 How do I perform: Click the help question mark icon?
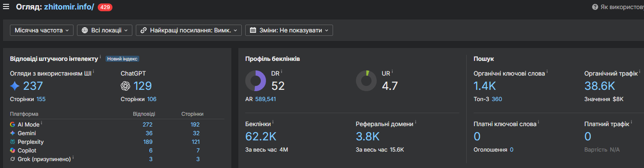(x=595, y=7)
